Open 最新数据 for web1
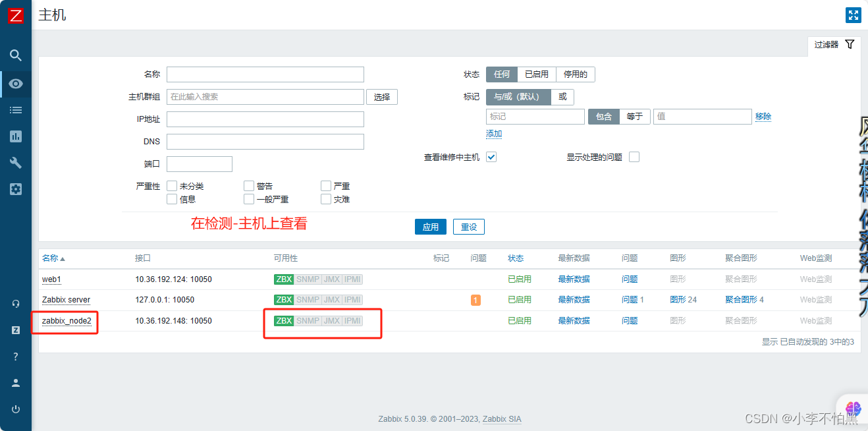 (x=574, y=279)
